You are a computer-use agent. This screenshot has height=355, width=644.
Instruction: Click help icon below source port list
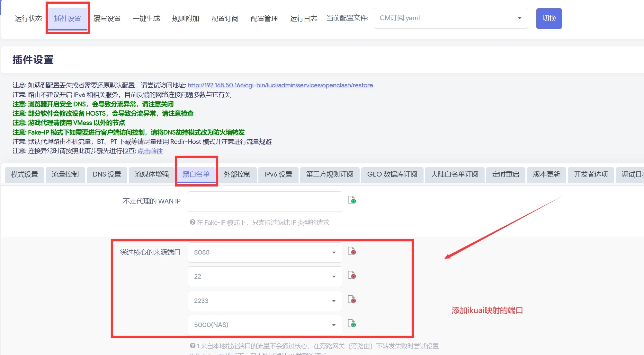[192, 346]
